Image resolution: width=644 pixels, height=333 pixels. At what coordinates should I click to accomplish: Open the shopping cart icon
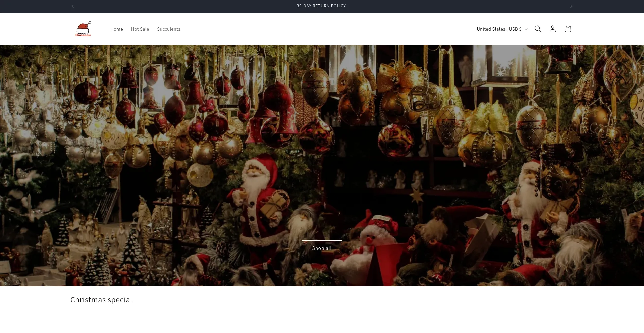567,29
